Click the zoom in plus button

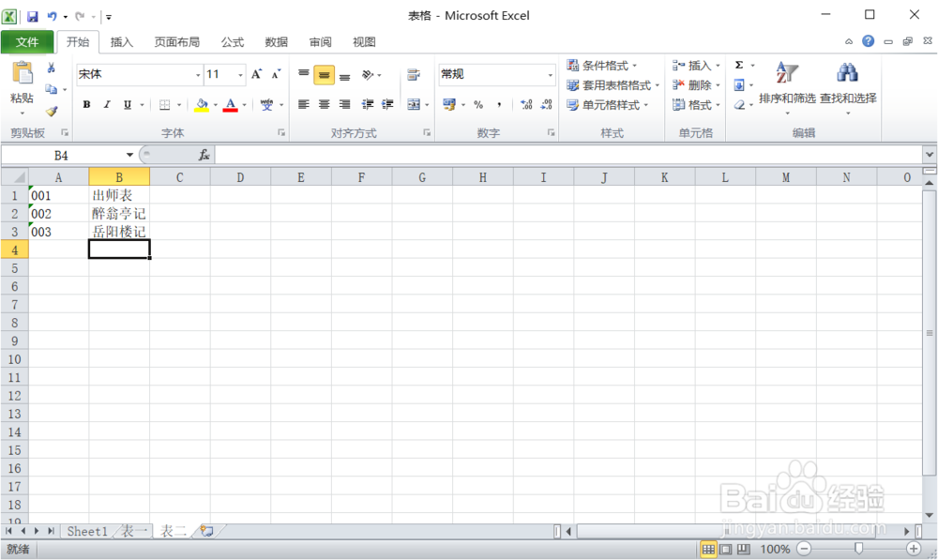pos(914,549)
